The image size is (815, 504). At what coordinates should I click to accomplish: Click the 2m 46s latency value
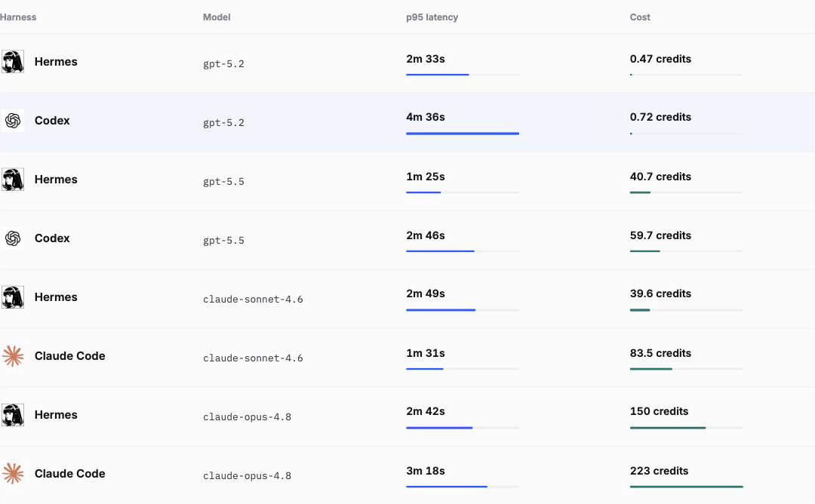click(x=425, y=235)
